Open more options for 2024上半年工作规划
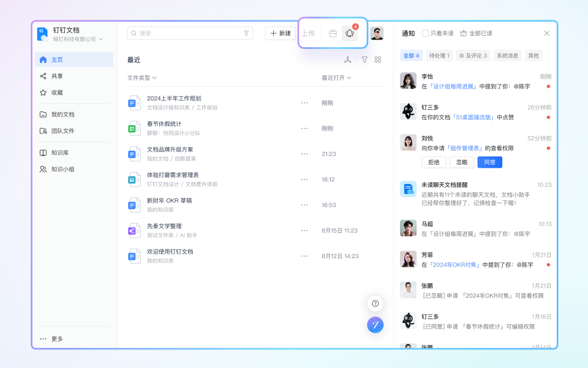 [304, 103]
